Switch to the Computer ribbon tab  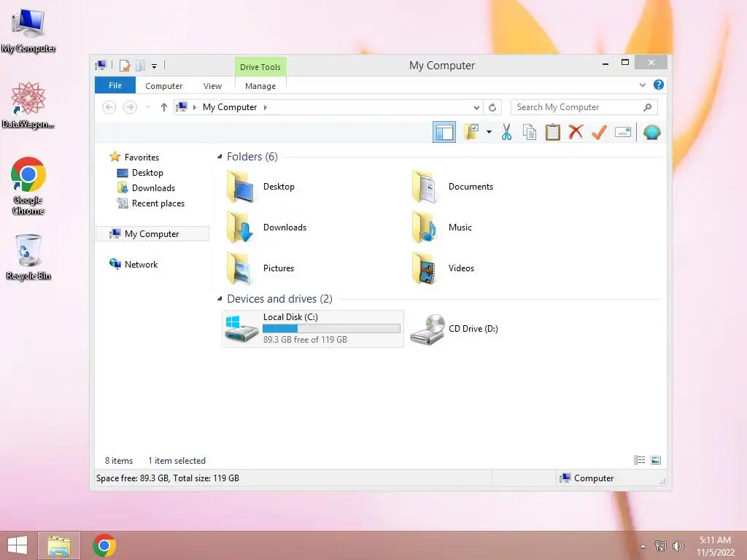tap(164, 86)
